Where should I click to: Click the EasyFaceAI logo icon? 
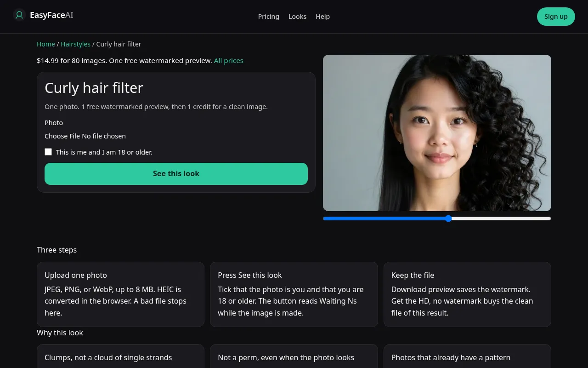click(x=19, y=15)
